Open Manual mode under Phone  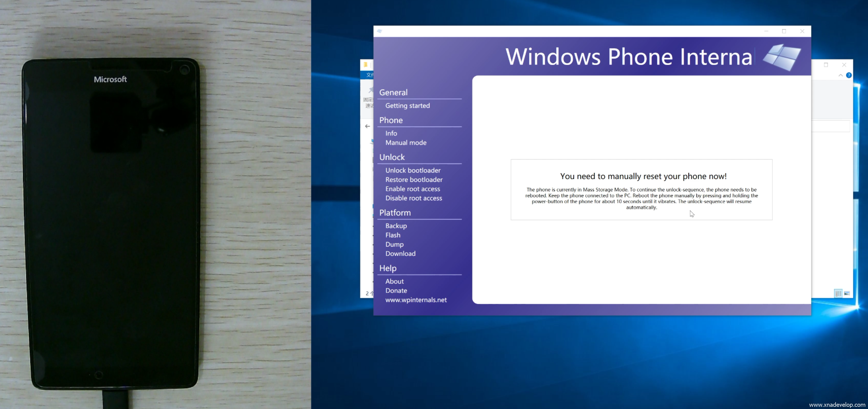point(406,143)
